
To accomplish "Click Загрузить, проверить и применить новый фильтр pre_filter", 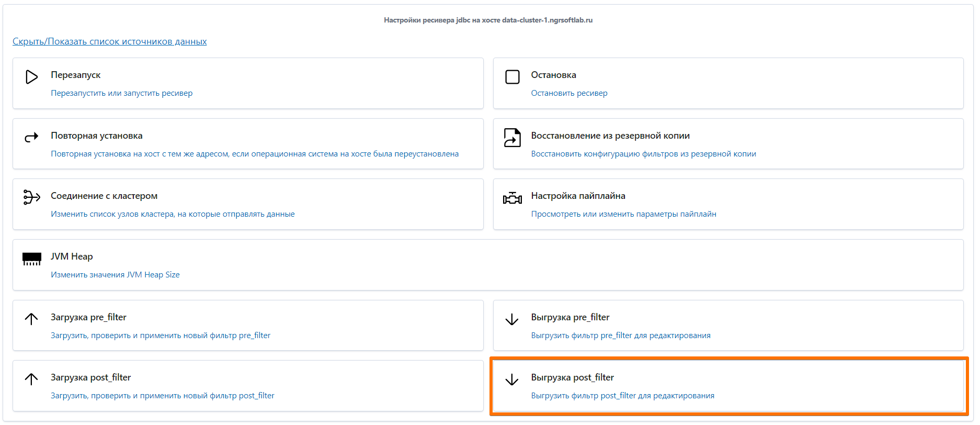I will coord(161,335).
